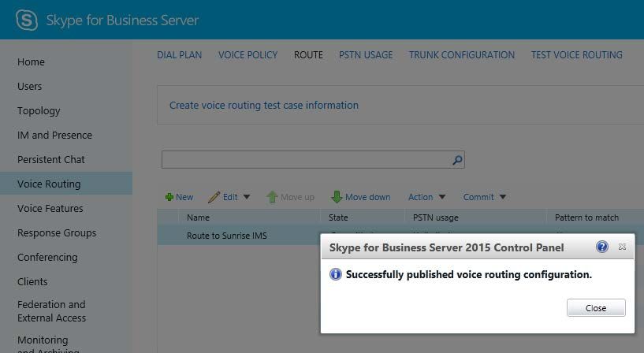644x353 pixels.
Task: Open help via dialog question mark icon
Action: pos(602,247)
